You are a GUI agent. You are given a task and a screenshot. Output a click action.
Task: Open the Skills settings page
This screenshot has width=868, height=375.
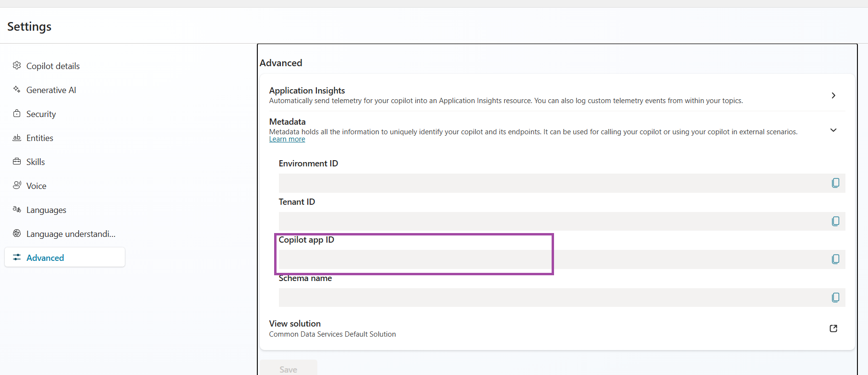tap(36, 162)
